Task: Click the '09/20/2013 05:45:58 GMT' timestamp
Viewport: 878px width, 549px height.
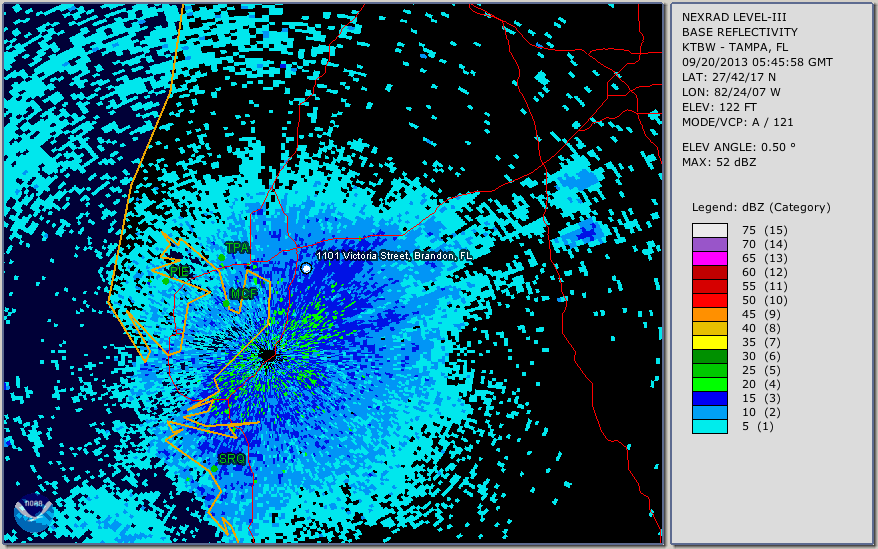Action: point(757,62)
